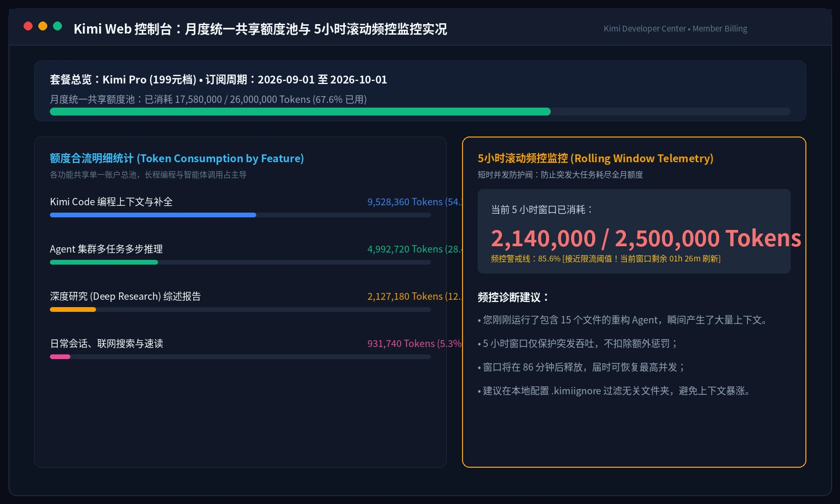Select the 套餐总览 Kimi Pro plan heading
This screenshot has height=504, width=840.
(x=218, y=79)
